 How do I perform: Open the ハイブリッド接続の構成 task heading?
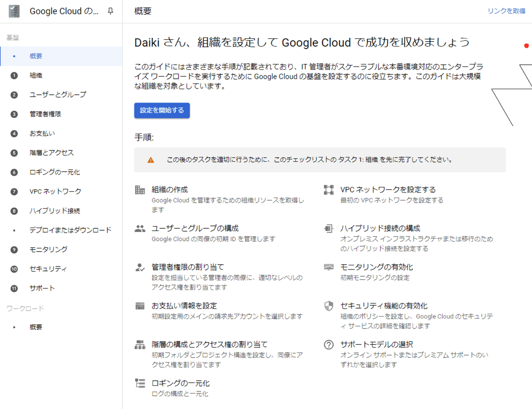point(380,228)
